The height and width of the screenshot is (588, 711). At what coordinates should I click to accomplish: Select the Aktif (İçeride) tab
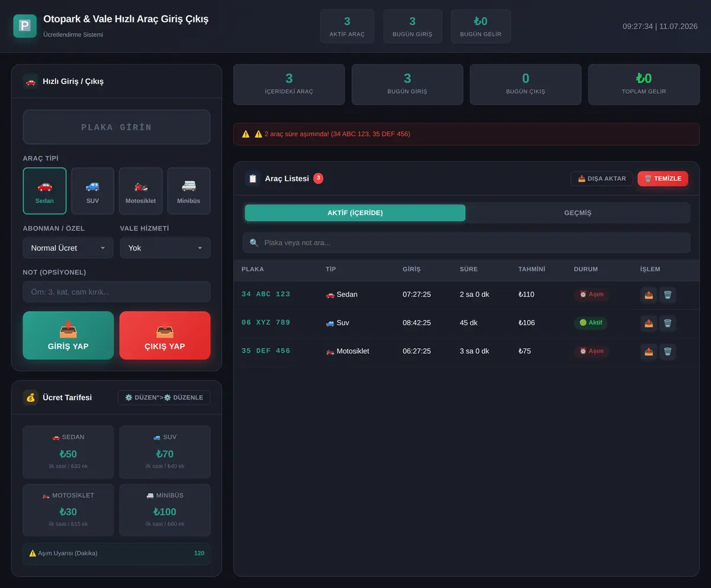pyautogui.click(x=355, y=213)
